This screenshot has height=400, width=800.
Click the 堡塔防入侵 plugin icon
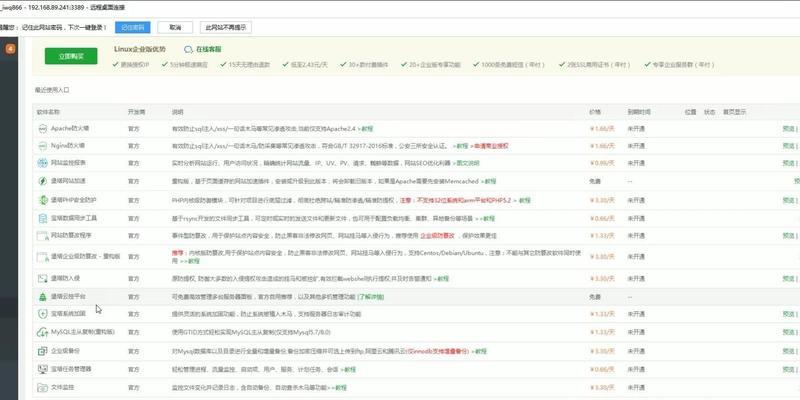[43, 279]
